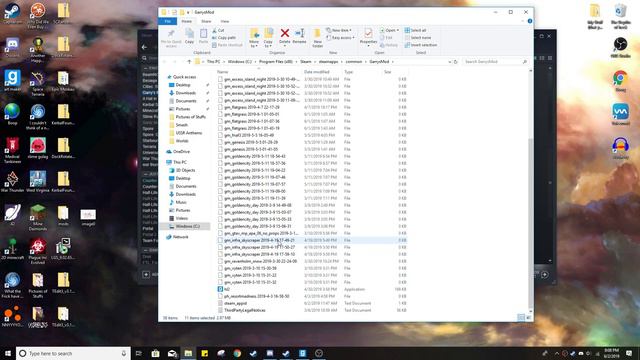Click Program Files (x86) in breadcrumb
This screenshot has width=640, height=360.
click(x=276, y=62)
